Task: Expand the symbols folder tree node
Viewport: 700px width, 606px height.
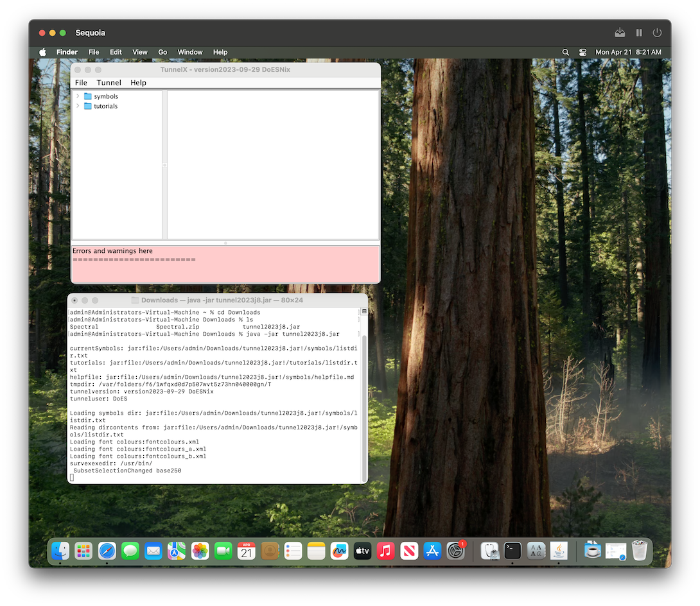Action: [x=78, y=96]
